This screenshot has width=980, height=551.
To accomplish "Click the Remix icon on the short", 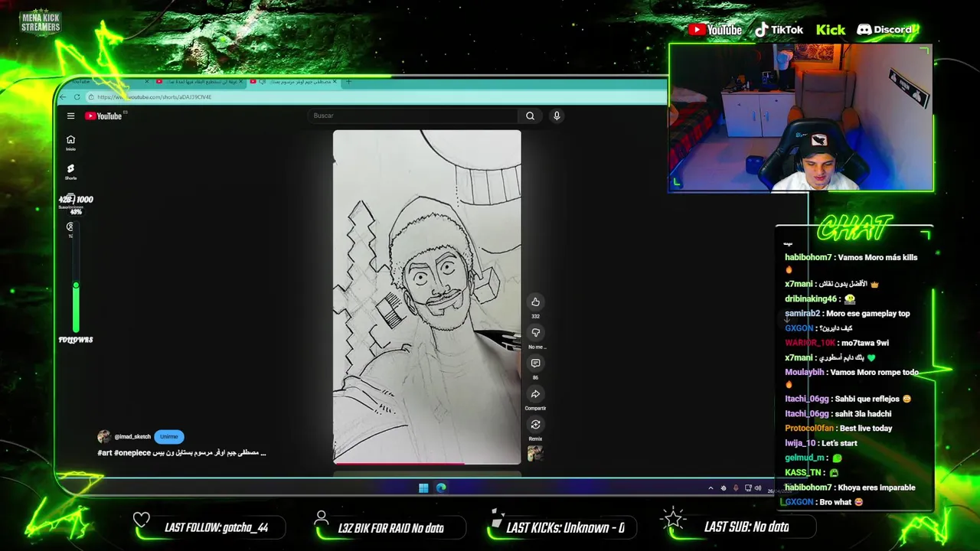I will tap(535, 425).
